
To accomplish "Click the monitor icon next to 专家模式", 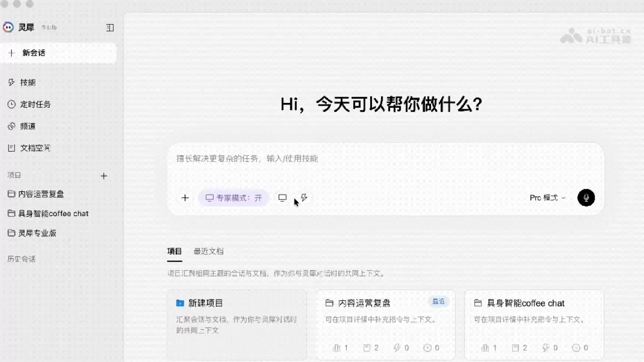I will (x=283, y=198).
